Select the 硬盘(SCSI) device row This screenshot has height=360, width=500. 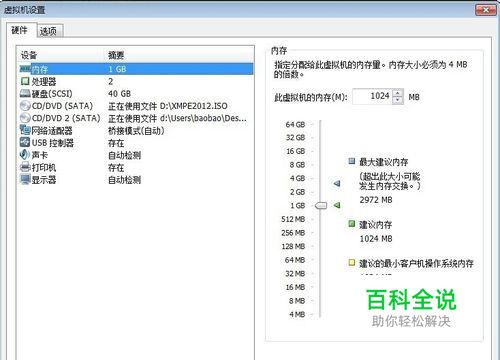tap(136, 94)
